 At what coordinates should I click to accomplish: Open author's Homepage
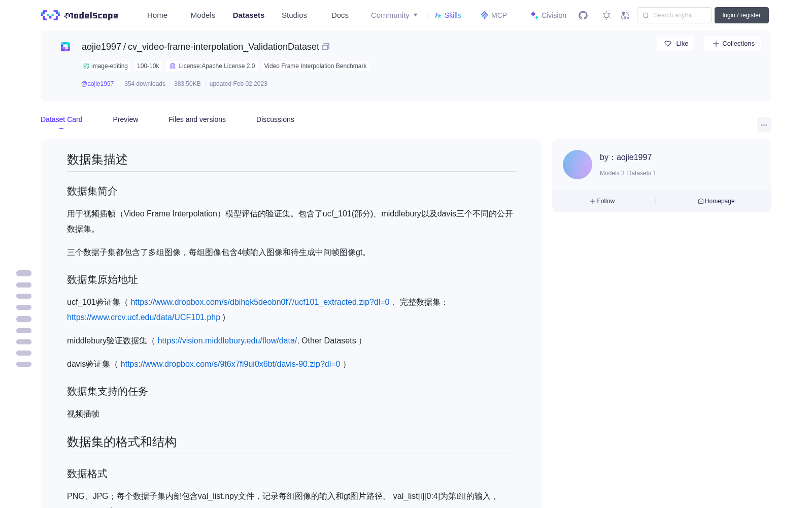pyautogui.click(x=716, y=201)
